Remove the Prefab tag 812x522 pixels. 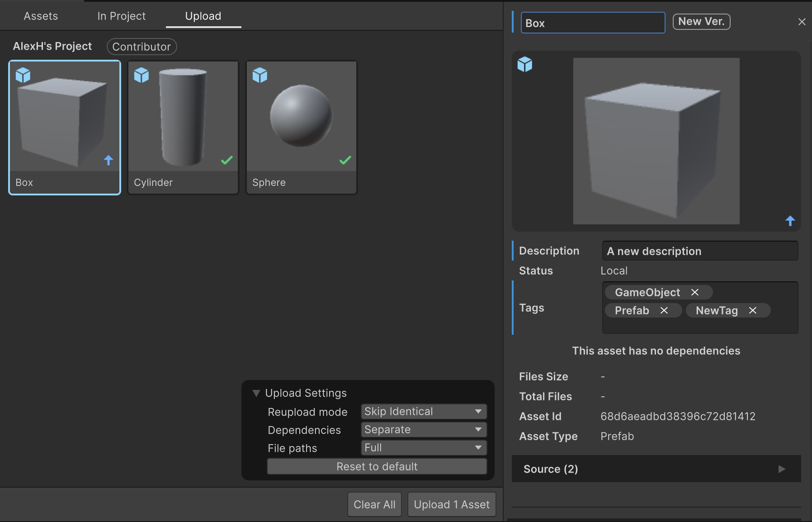click(664, 311)
